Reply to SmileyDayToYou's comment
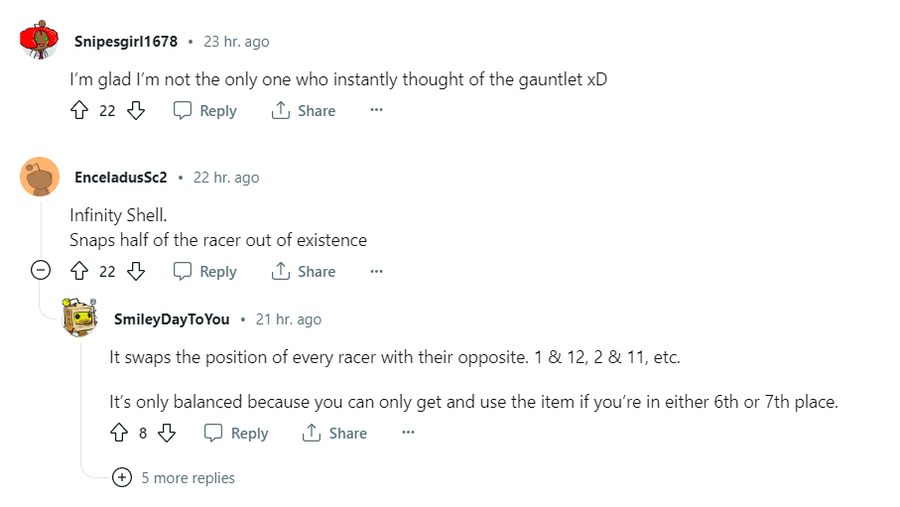900x507 pixels. point(236,433)
